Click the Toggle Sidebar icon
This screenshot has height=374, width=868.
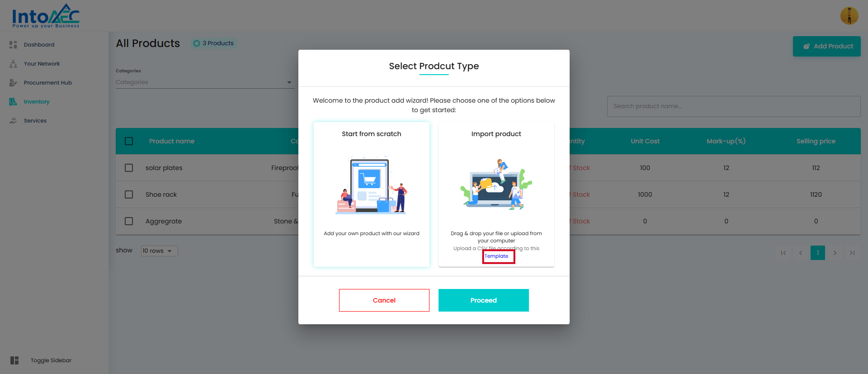pos(14,360)
